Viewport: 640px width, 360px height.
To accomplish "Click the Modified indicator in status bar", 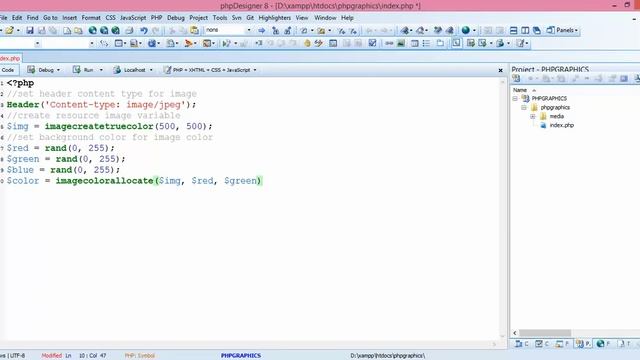I will [x=51, y=356].
